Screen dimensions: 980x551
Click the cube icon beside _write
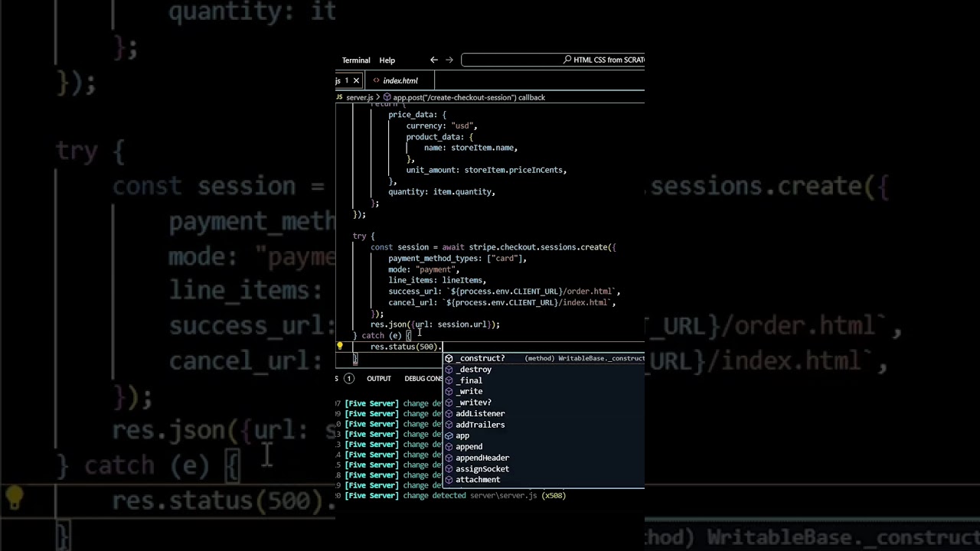449,391
